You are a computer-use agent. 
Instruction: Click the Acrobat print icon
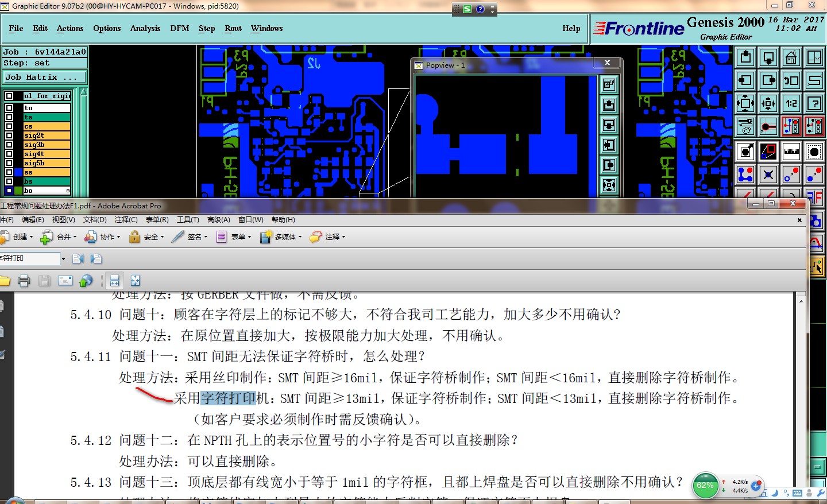(x=24, y=281)
